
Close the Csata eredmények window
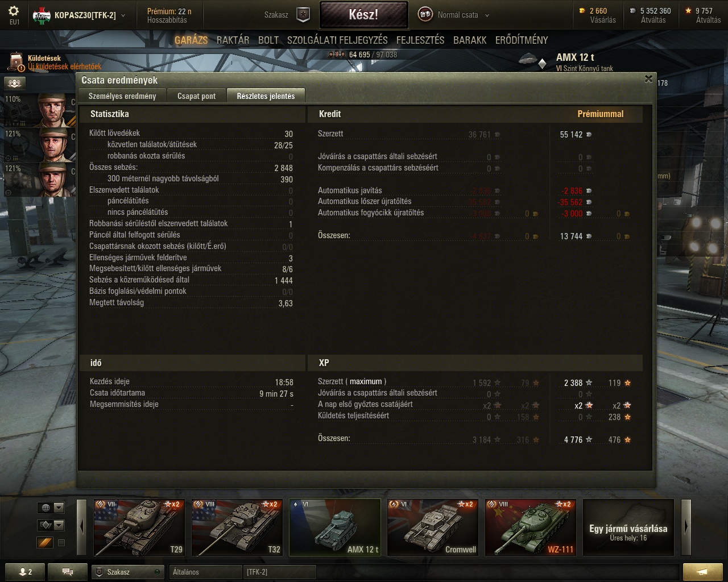click(x=648, y=79)
